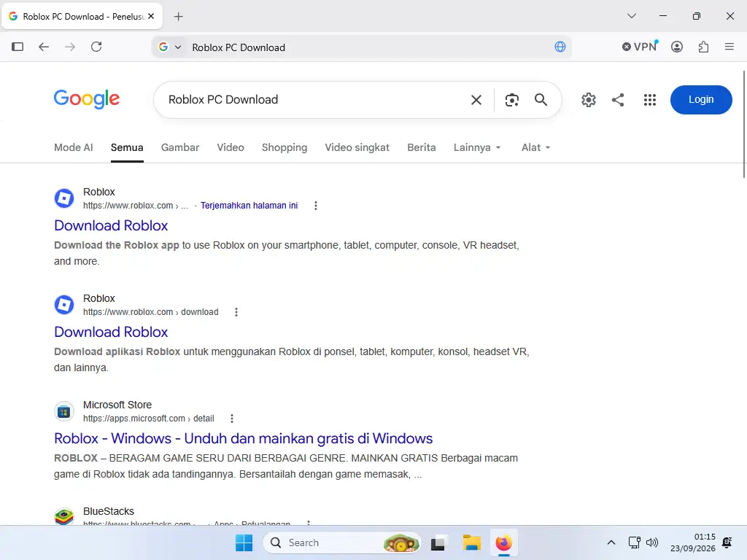
Task: Expand the Alat tools dropdown
Action: 535,147
